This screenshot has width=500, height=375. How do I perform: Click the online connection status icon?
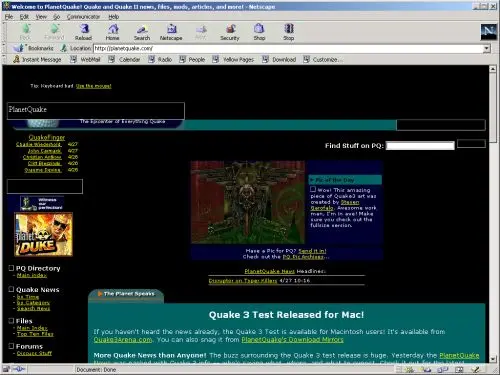pyautogui.click(x=19, y=369)
